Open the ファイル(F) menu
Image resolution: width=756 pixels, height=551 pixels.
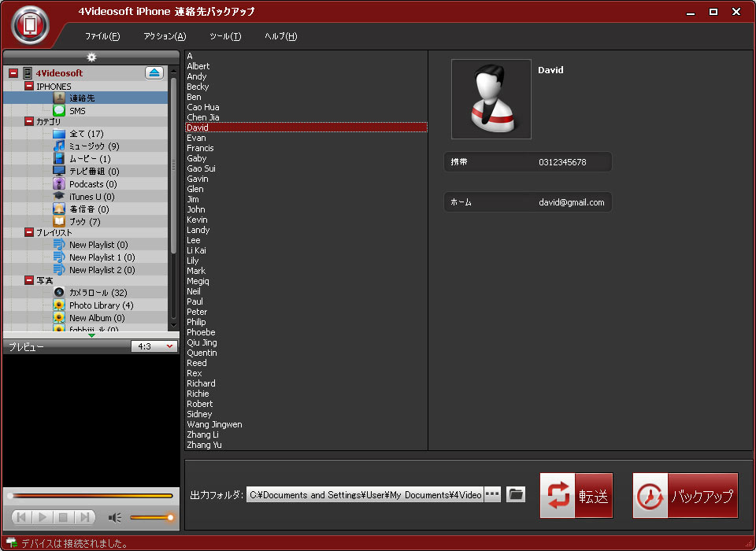pyautogui.click(x=102, y=36)
